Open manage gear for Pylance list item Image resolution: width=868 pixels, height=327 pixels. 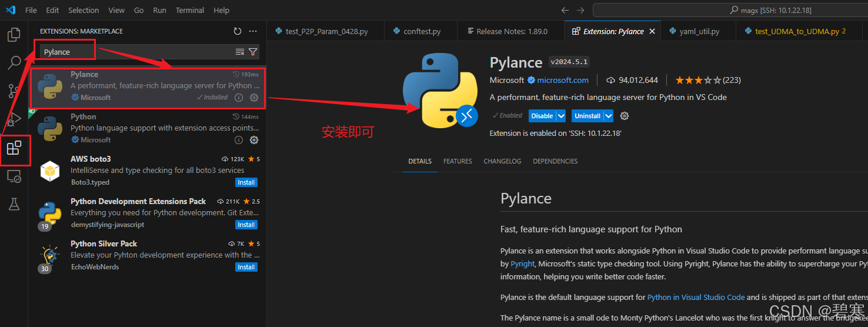tap(254, 98)
